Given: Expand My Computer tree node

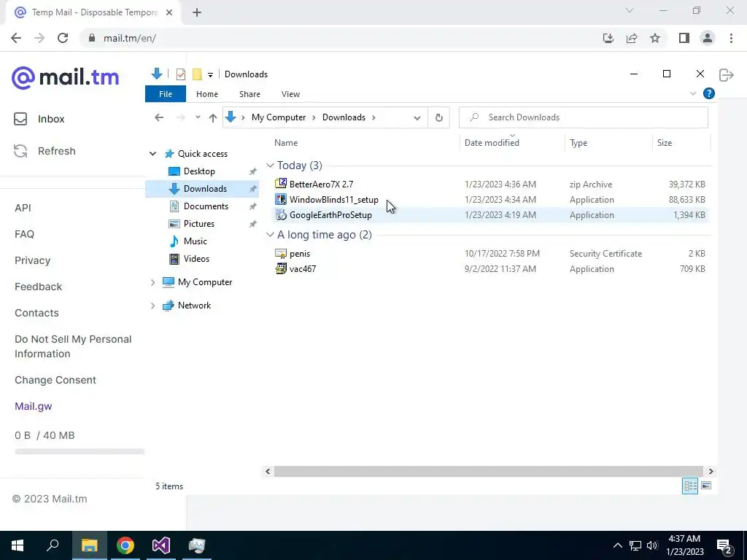Looking at the screenshot, I should [153, 282].
